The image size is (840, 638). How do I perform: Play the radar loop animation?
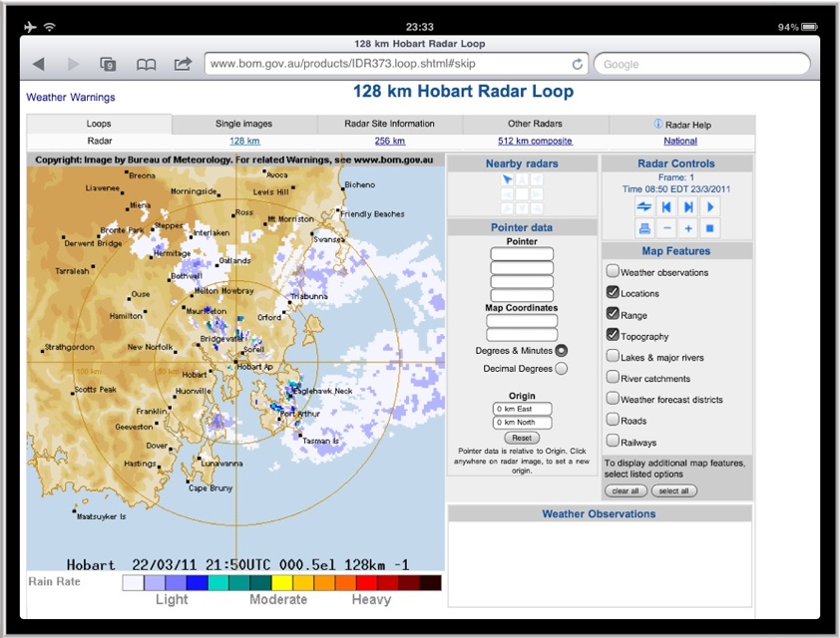(x=709, y=206)
